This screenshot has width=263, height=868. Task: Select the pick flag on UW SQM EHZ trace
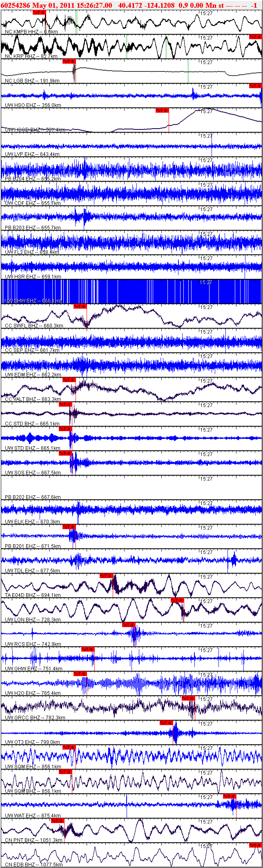coord(69,747)
